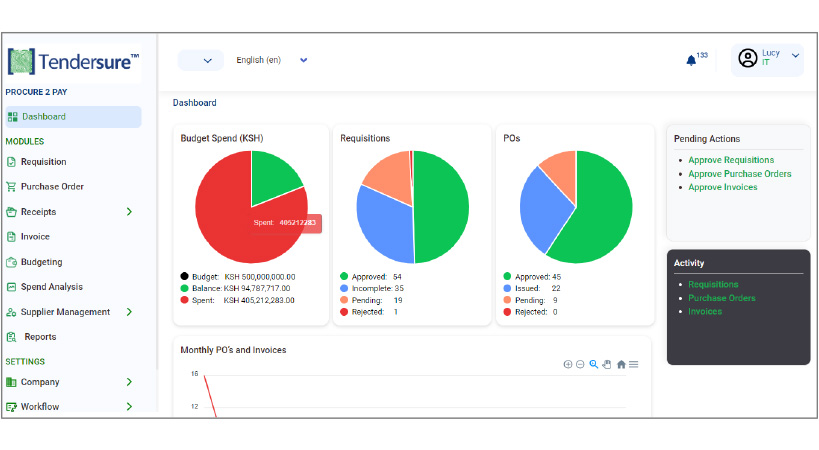The height and width of the screenshot is (450, 819).
Task: Click the Approve Requisitions link
Action: point(730,160)
